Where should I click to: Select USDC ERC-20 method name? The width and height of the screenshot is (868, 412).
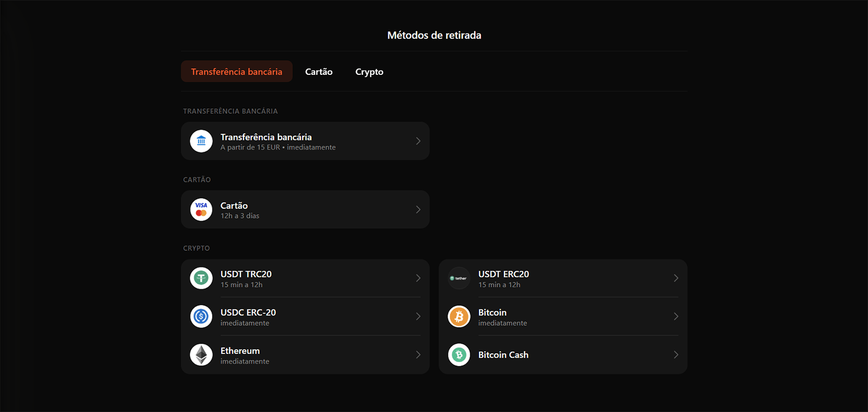(248, 312)
